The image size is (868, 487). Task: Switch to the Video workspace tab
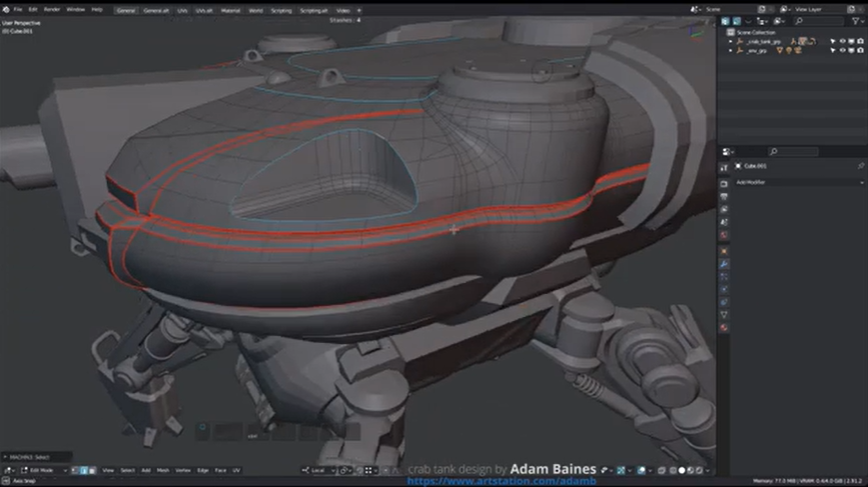tap(343, 11)
